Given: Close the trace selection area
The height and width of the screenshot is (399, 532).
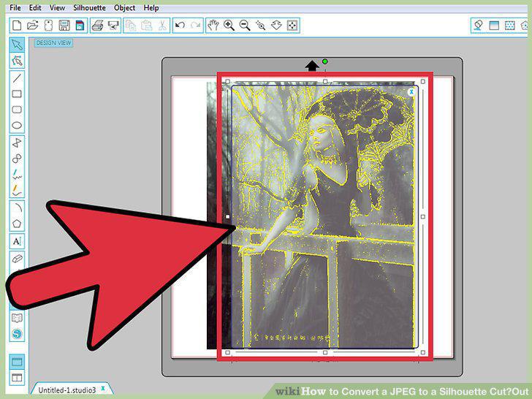Looking at the screenshot, I should coord(411,91).
